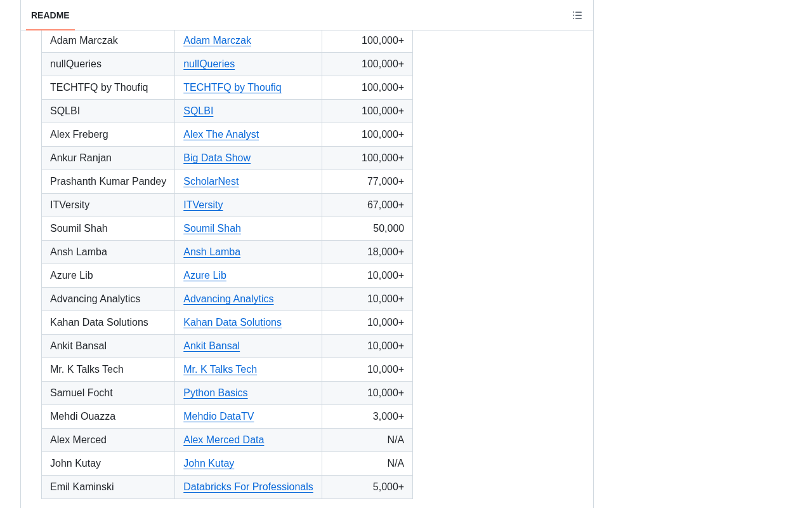Select the name cell 'TECHTFQ by Thoufiq'
The height and width of the screenshot is (508, 812).
coord(108,88)
